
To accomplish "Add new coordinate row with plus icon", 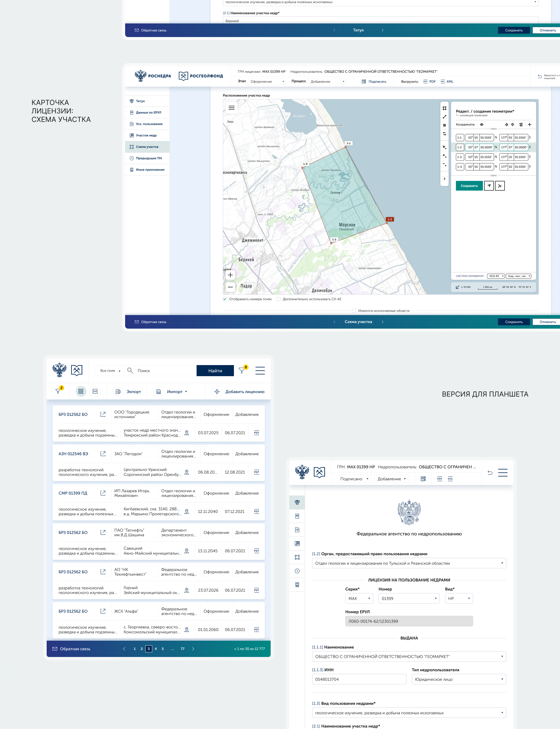I will (529, 125).
